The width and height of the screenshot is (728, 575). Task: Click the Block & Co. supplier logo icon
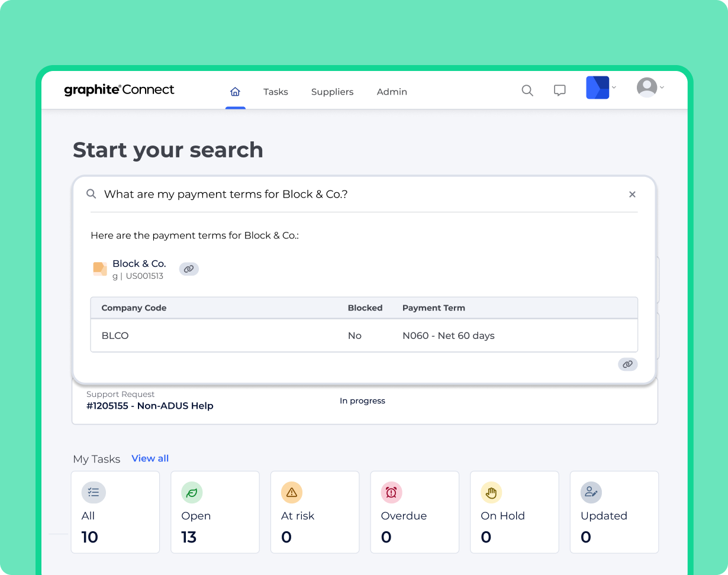100,269
